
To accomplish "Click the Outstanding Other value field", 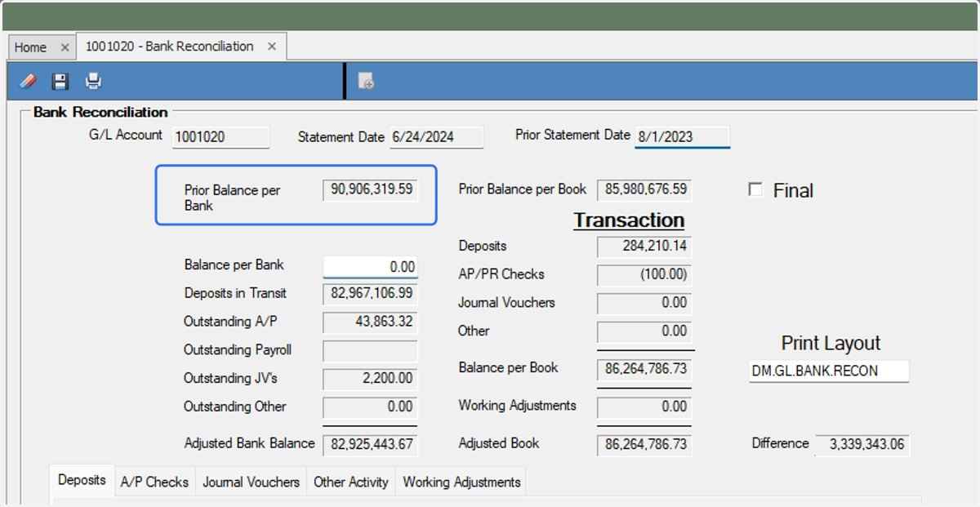I will (x=370, y=407).
